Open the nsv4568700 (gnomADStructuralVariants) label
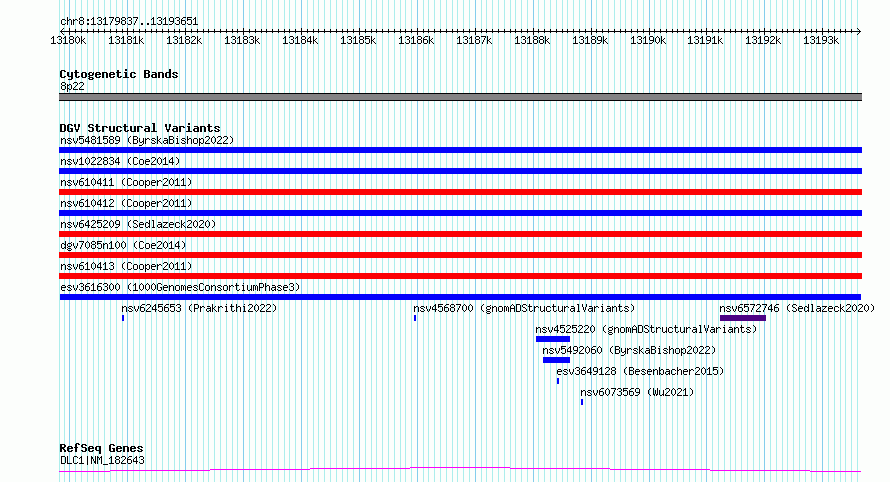 524,308
